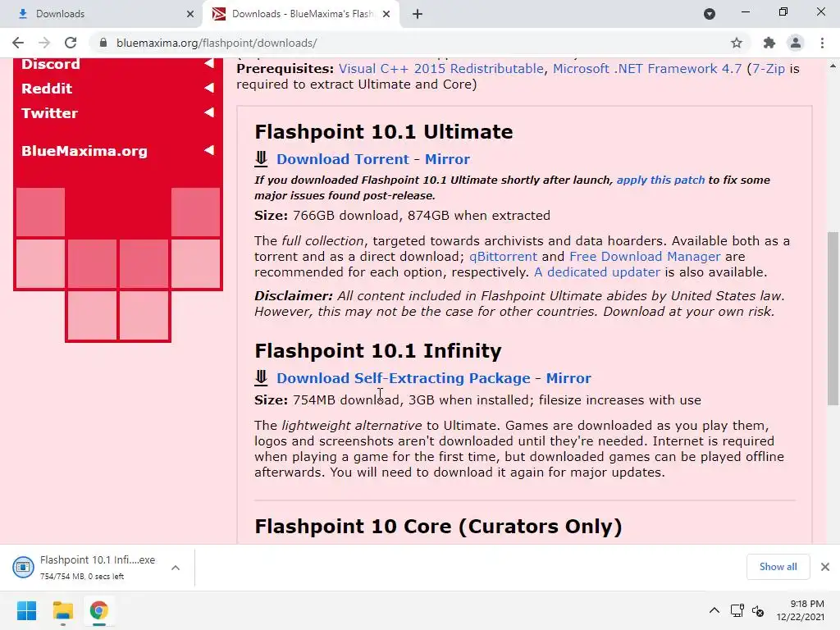Close the BlueMaxima's Flashpoint tab

[x=386, y=14]
